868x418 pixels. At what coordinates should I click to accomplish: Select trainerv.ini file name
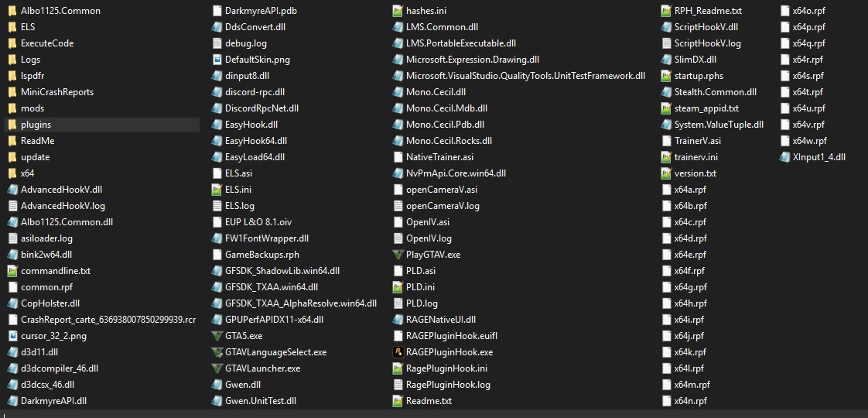[695, 157]
